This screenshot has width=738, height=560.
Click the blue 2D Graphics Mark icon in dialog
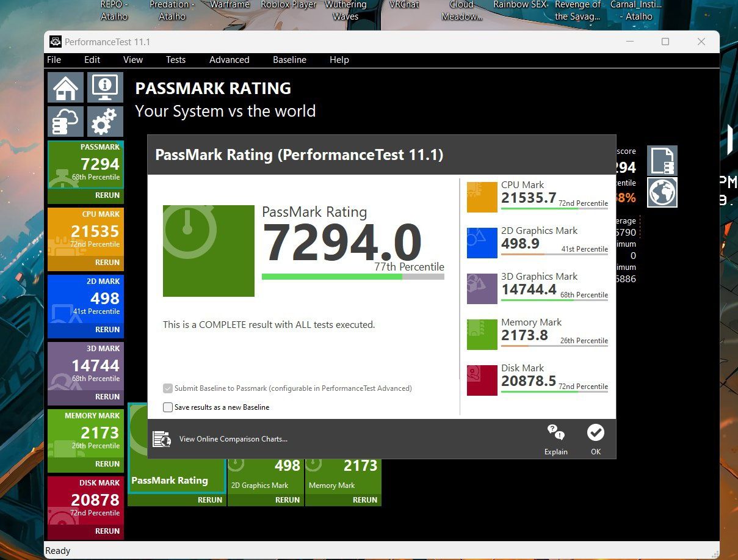point(482,243)
